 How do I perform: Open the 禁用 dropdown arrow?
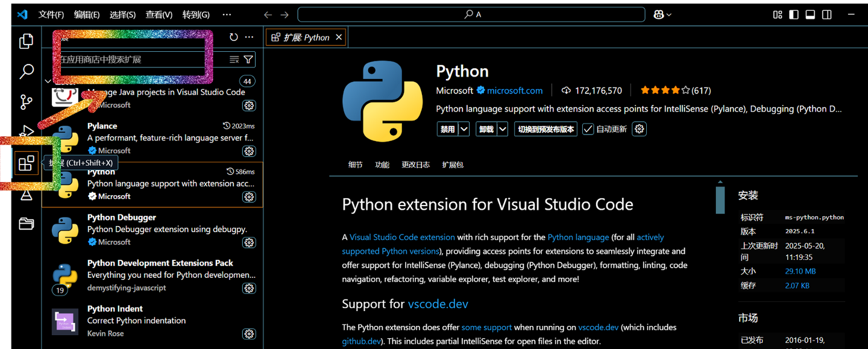click(x=463, y=128)
